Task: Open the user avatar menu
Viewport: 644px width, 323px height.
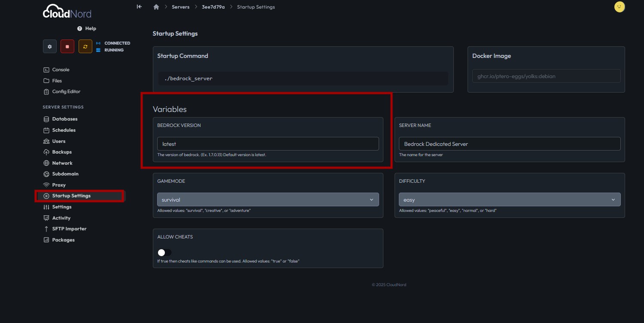Action: [620, 7]
